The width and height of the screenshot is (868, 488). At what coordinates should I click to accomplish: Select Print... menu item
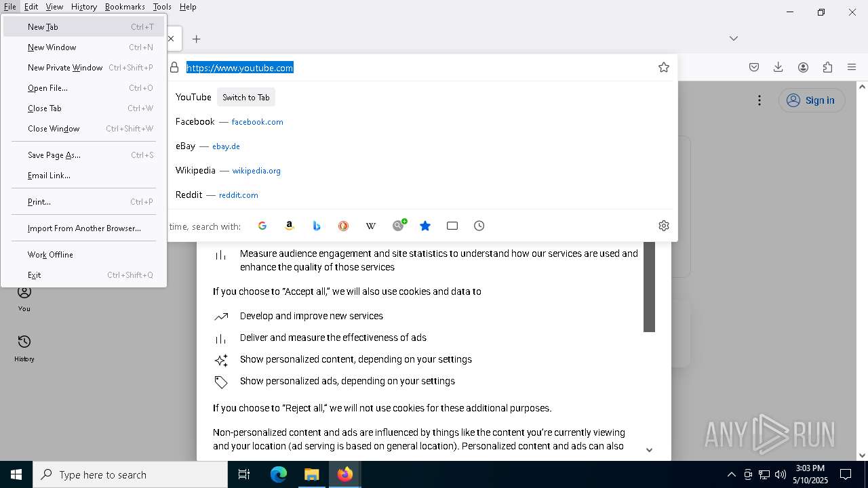pos(83,202)
